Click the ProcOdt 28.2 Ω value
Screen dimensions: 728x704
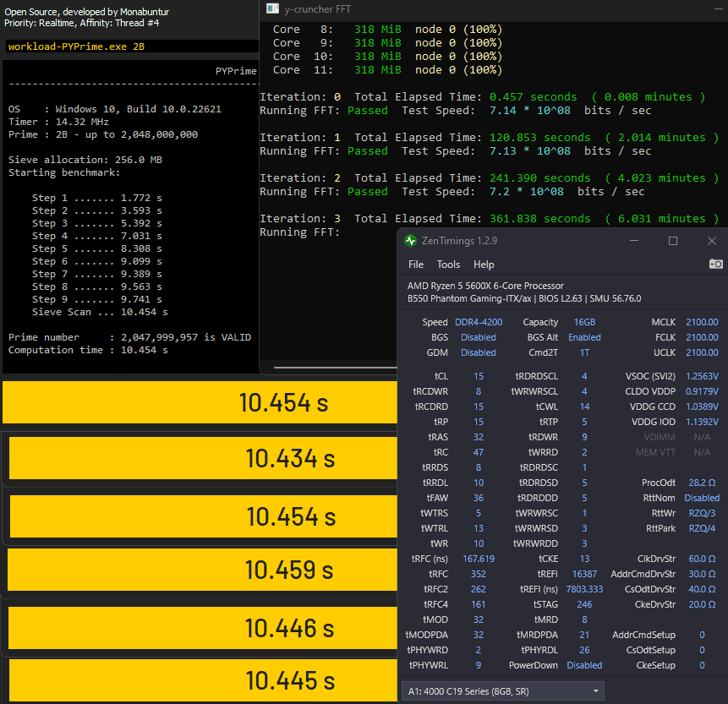click(x=702, y=483)
